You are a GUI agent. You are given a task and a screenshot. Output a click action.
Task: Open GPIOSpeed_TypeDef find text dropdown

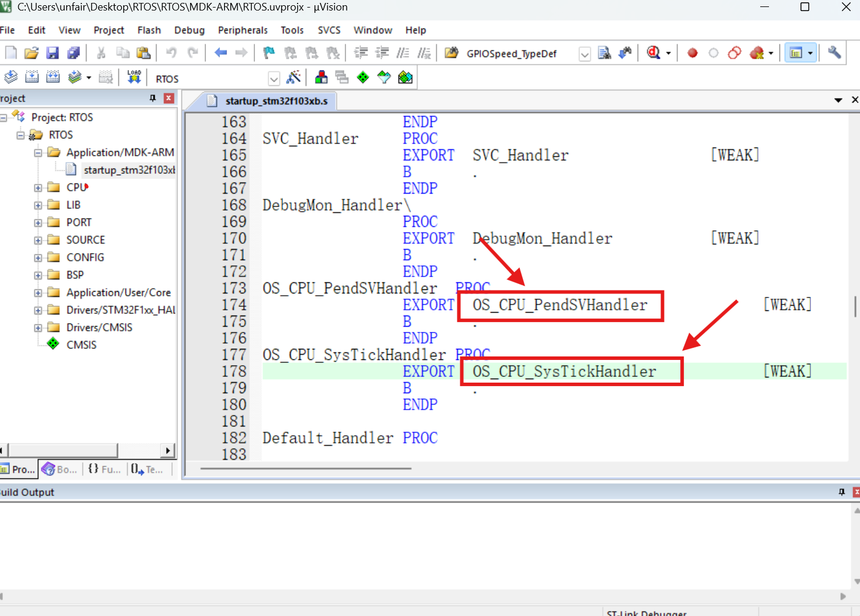pos(585,54)
